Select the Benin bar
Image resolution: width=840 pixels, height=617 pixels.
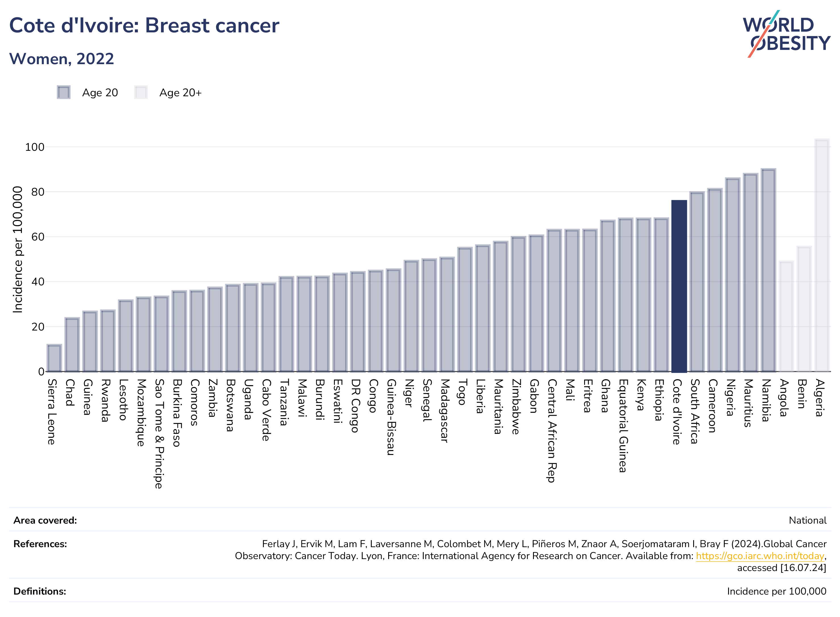click(804, 309)
